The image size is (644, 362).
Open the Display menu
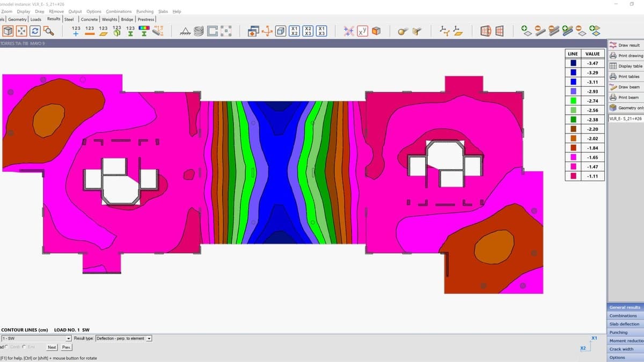[x=24, y=11]
